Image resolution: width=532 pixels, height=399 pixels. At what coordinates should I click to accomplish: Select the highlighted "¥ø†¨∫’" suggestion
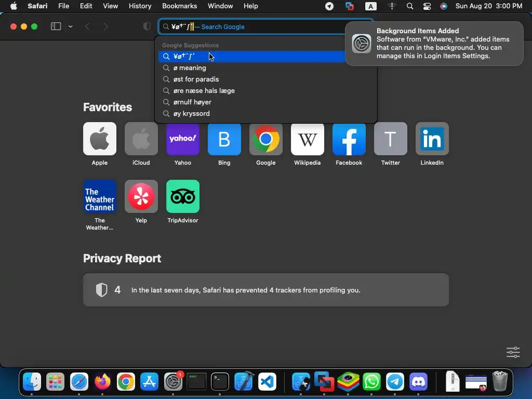pyautogui.click(x=251, y=56)
